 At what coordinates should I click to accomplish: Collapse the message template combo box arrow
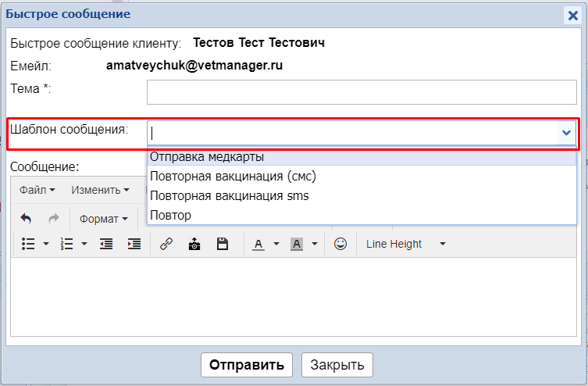(x=567, y=133)
